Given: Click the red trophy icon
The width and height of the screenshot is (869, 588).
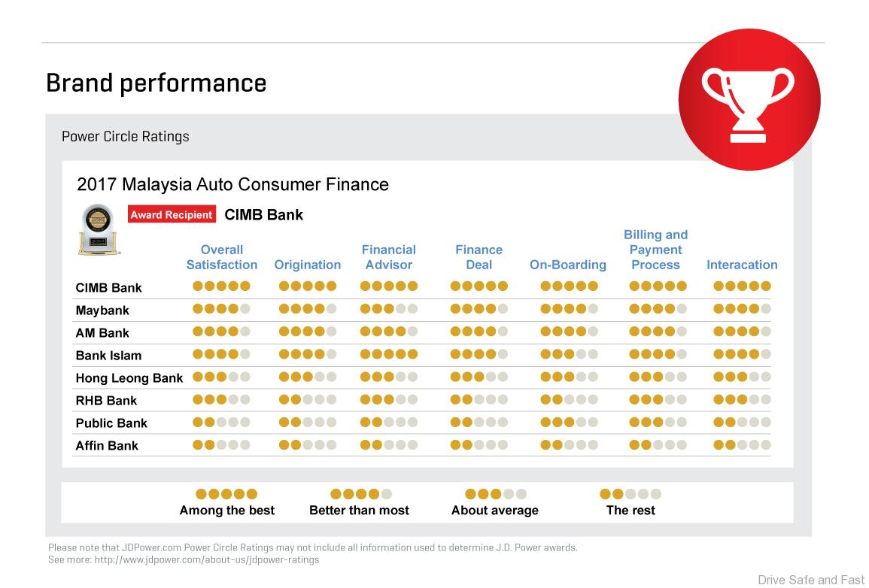Looking at the screenshot, I should click(749, 100).
